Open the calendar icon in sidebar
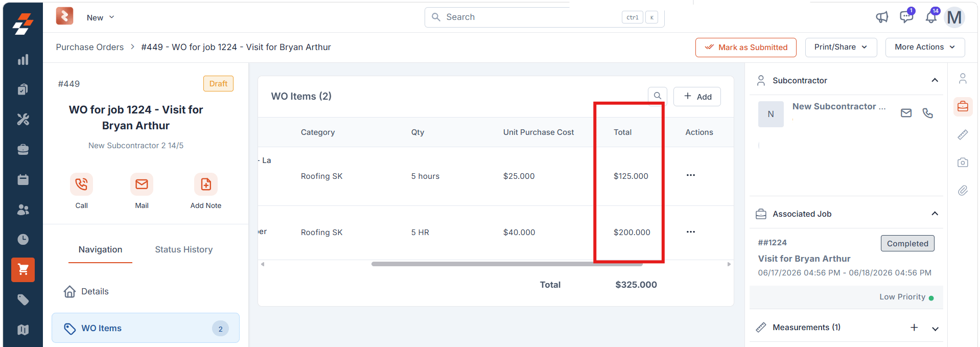 pos(23,180)
